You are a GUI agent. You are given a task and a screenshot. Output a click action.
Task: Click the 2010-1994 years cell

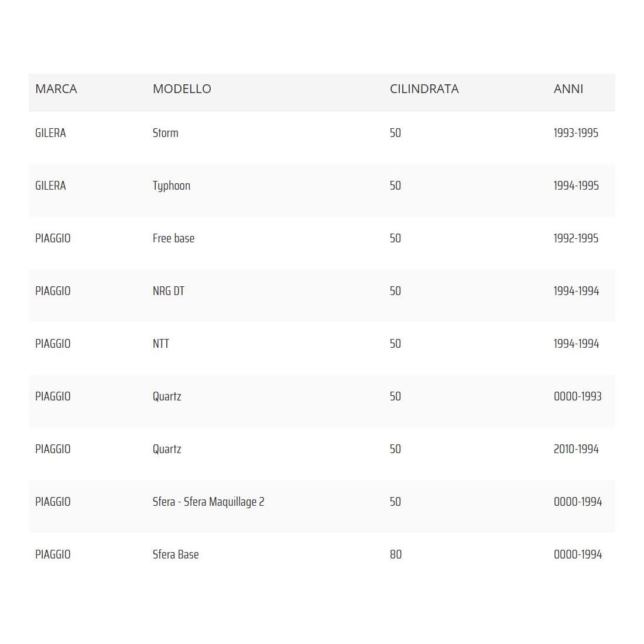point(576,449)
